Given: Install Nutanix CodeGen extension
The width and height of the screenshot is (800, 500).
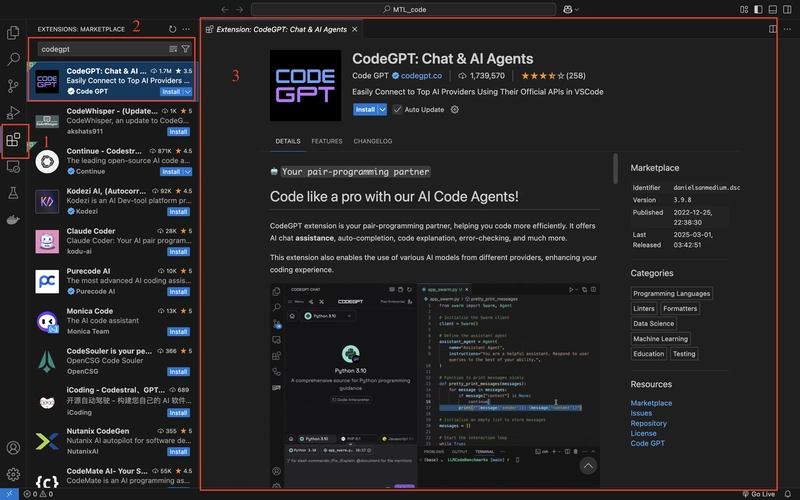Looking at the screenshot, I should (x=178, y=452).
